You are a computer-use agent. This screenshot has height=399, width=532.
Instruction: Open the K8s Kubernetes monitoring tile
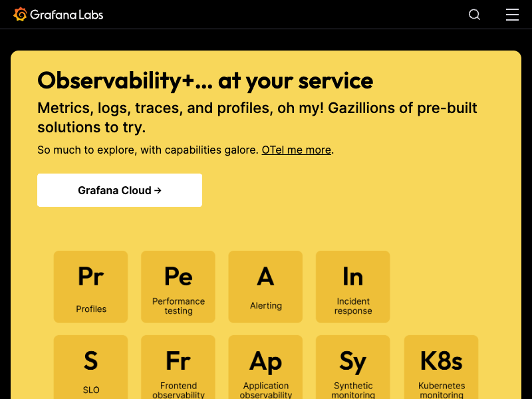pyautogui.click(x=441, y=367)
